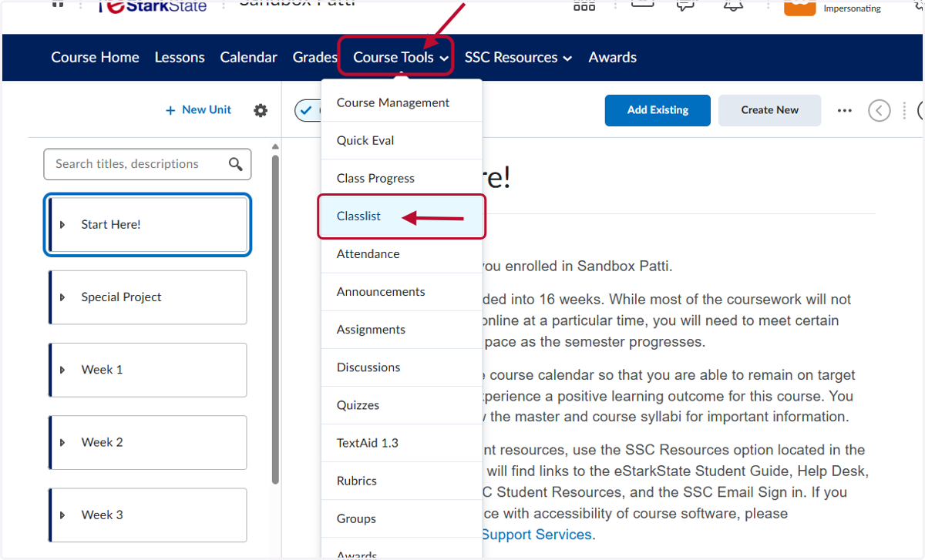Expand the Special Project unit triangle
The height and width of the screenshot is (560, 925).
(x=63, y=297)
